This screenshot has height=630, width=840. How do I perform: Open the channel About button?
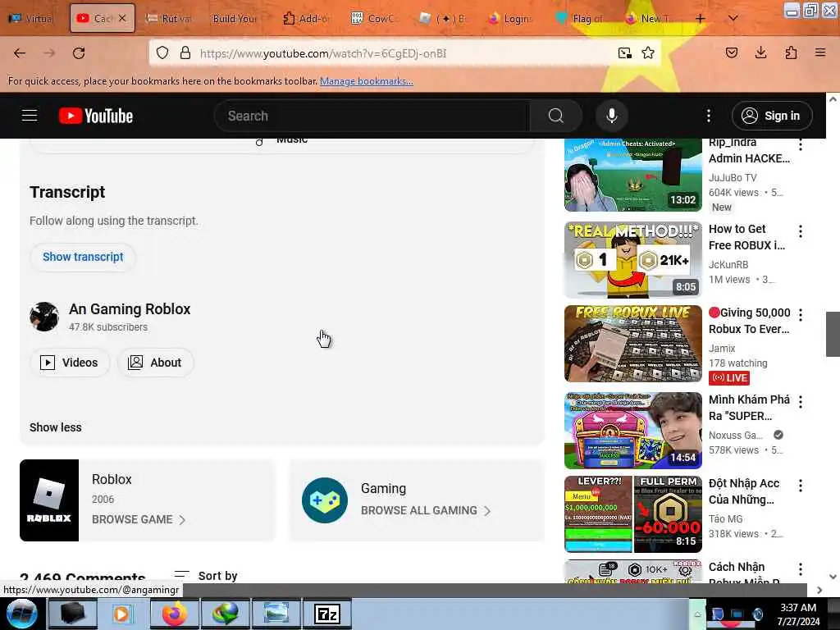pos(155,363)
